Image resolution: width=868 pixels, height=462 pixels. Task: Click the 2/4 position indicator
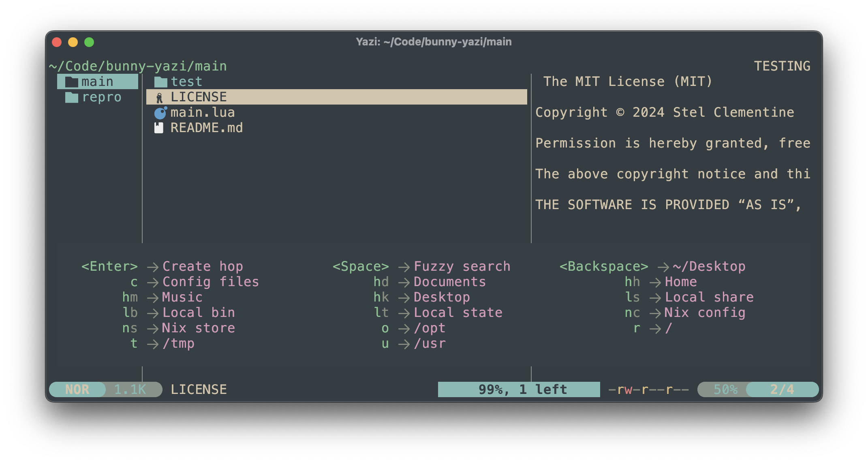pos(782,389)
